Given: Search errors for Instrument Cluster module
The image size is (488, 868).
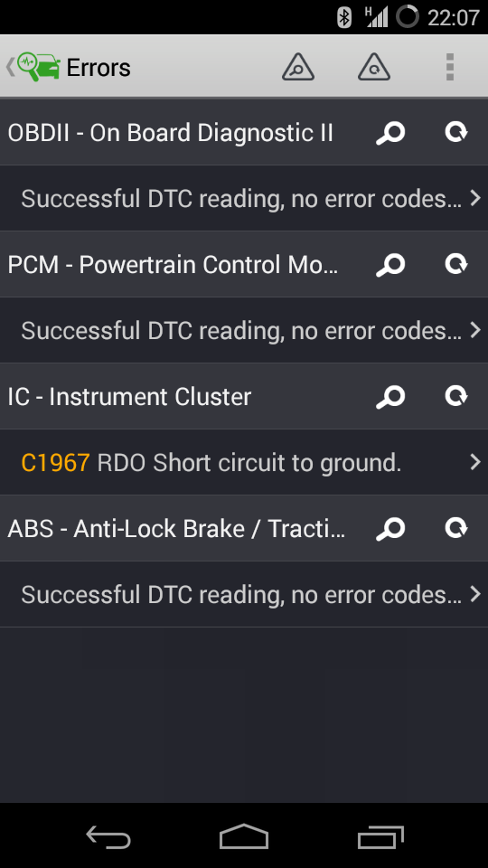Looking at the screenshot, I should pos(390,397).
